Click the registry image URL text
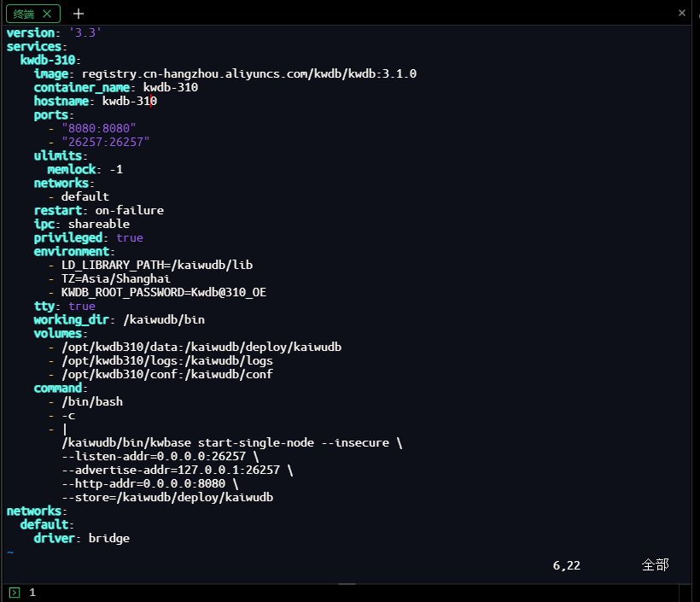The height and width of the screenshot is (602, 700). (249, 73)
